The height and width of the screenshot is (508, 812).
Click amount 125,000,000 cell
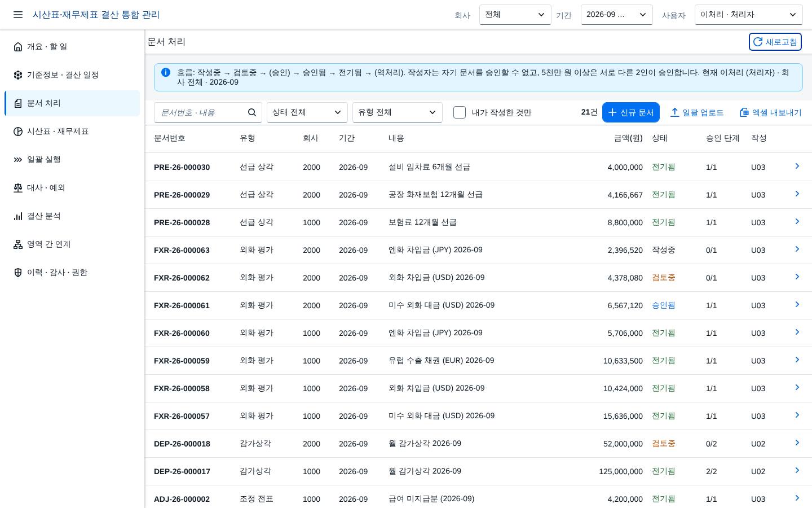pos(621,471)
